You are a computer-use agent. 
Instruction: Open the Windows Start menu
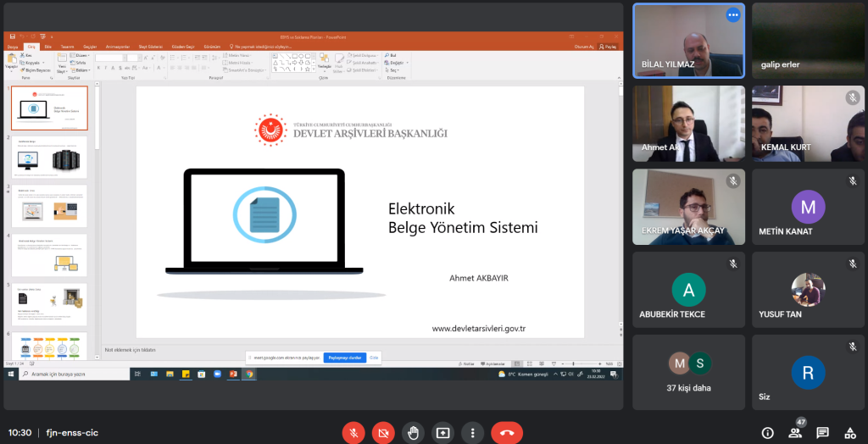(11, 375)
